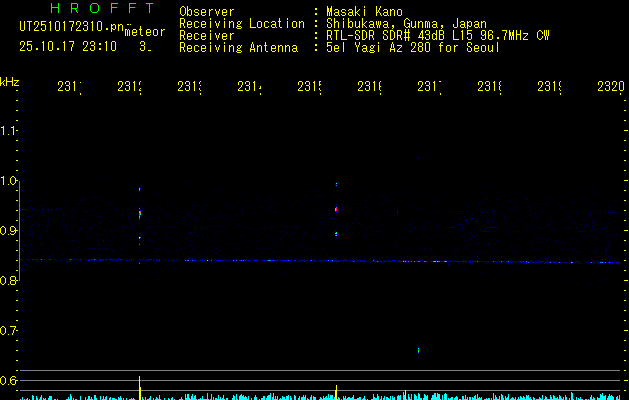This screenshot has height=400, width=629.
Task: Click the red meteor echo near 0.93 kHz
Action: point(140,213)
